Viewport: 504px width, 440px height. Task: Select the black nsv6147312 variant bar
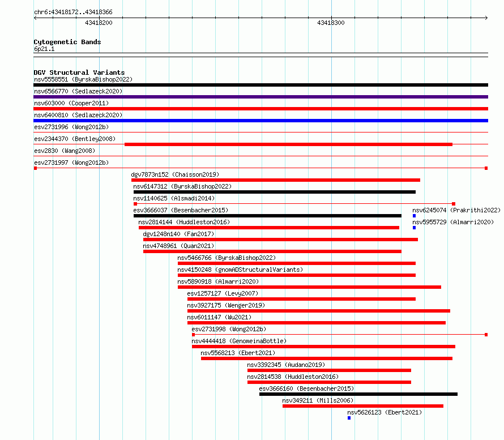pyautogui.click(x=275, y=192)
